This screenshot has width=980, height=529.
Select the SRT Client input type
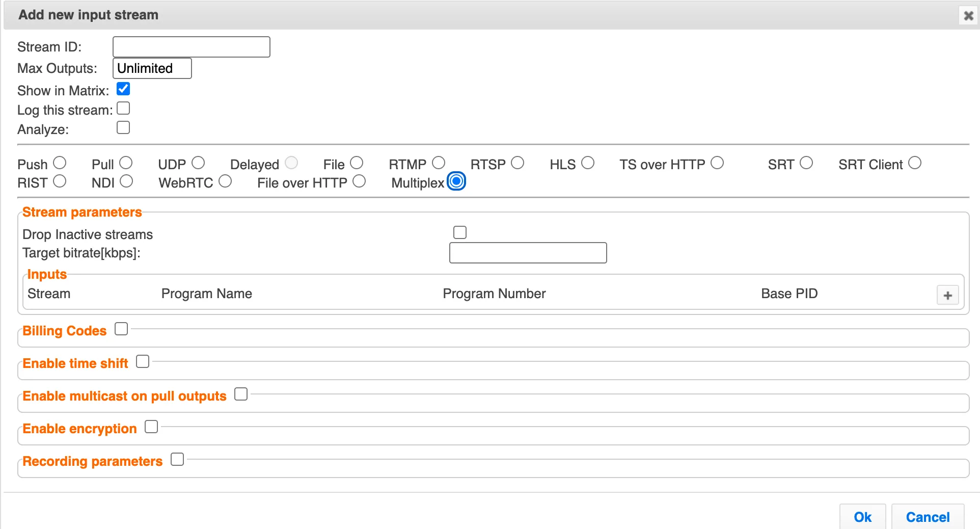(x=915, y=163)
